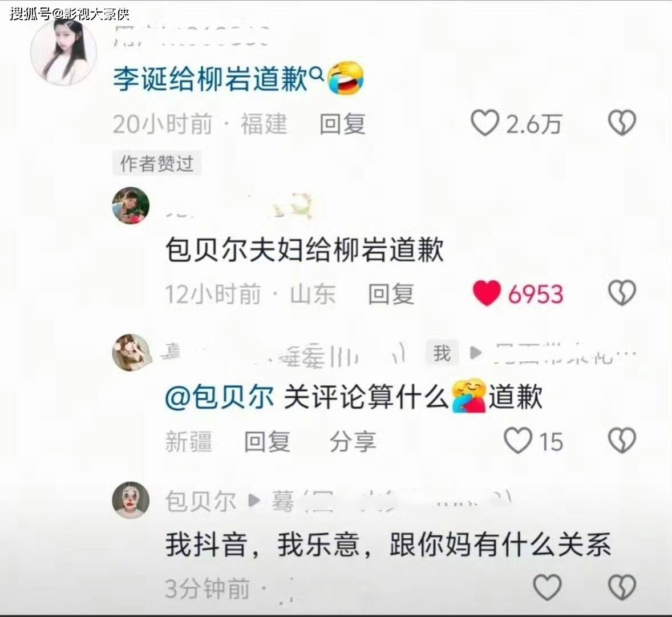Image resolution: width=672 pixels, height=617 pixels.
Task: Dislike 包贝尔's reply 我抖音，我乐意
Action: 622,587
